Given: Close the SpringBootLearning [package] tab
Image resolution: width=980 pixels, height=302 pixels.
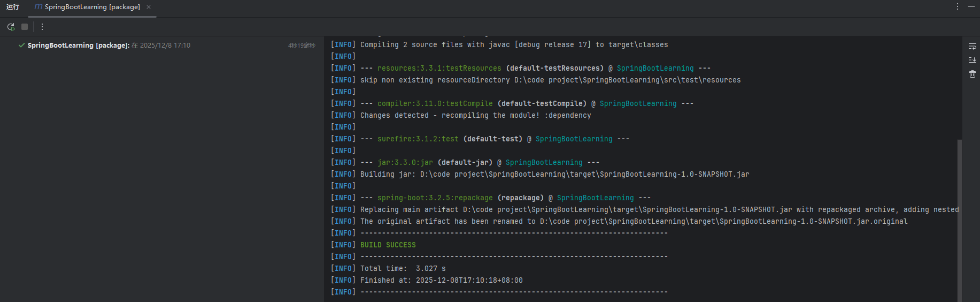Looking at the screenshot, I should 149,7.
